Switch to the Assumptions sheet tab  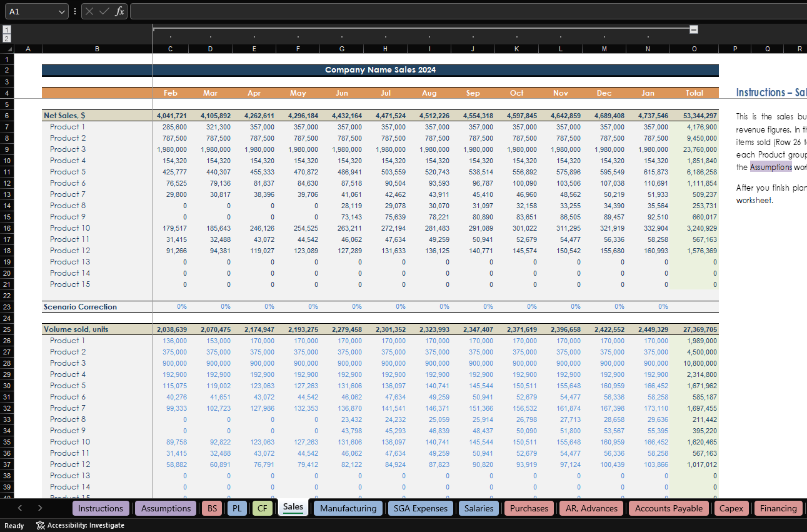tap(166, 508)
